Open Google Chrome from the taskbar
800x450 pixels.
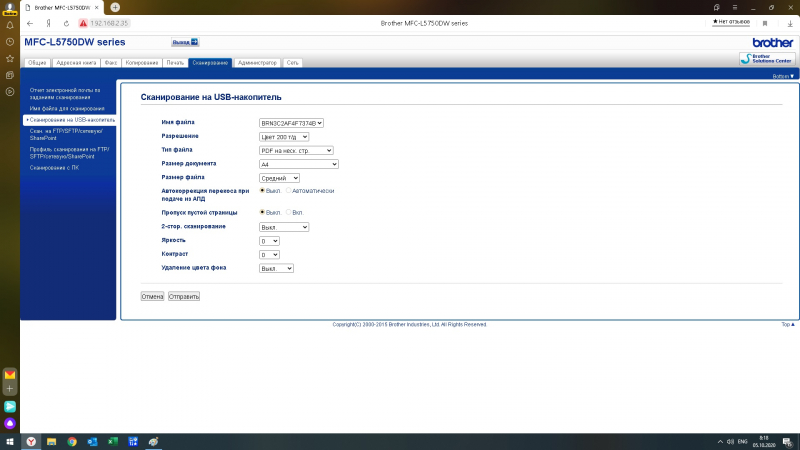[x=72, y=441]
